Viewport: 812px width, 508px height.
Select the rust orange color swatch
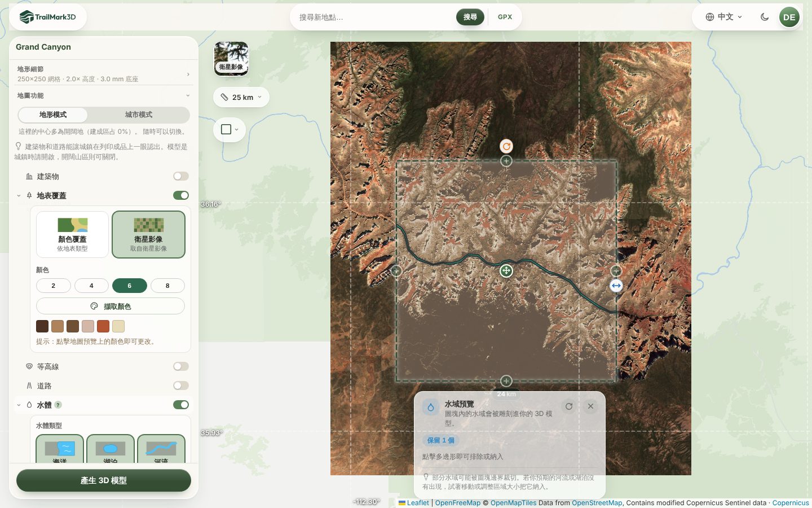click(103, 326)
